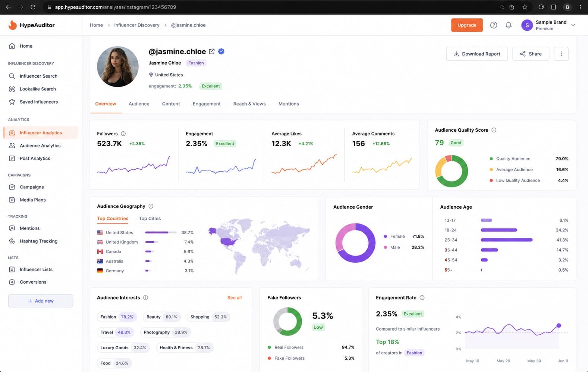This screenshot has width=588, height=372.
Task: Click the Audience Quality Score info icon
Action: point(494,130)
